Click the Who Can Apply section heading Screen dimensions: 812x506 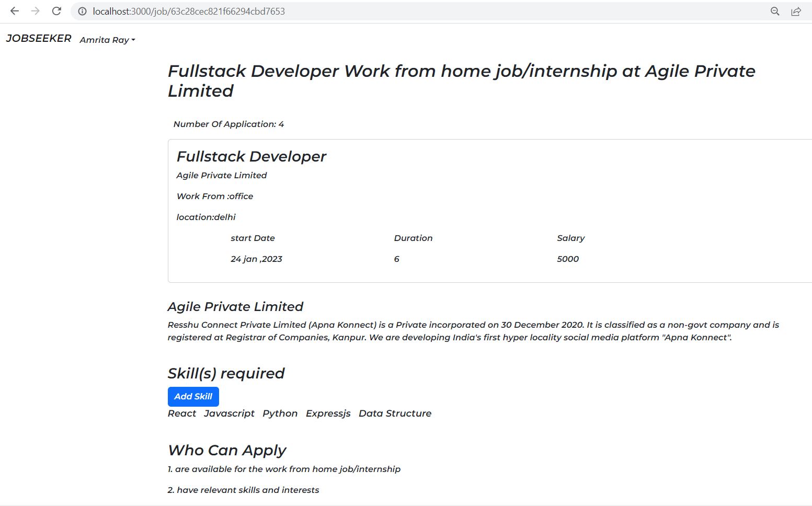(226, 450)
